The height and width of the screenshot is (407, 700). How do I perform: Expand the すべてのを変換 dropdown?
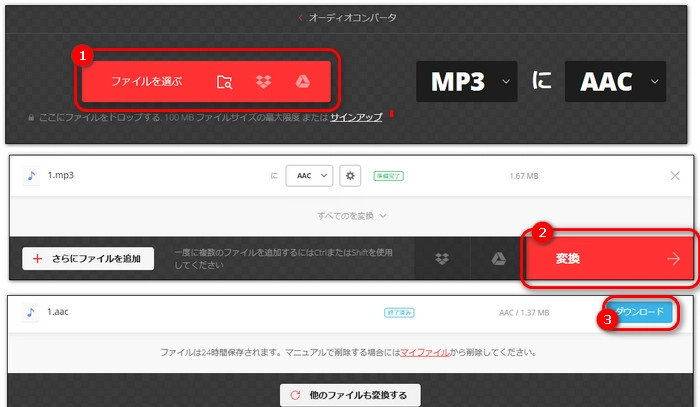point(351,216)
